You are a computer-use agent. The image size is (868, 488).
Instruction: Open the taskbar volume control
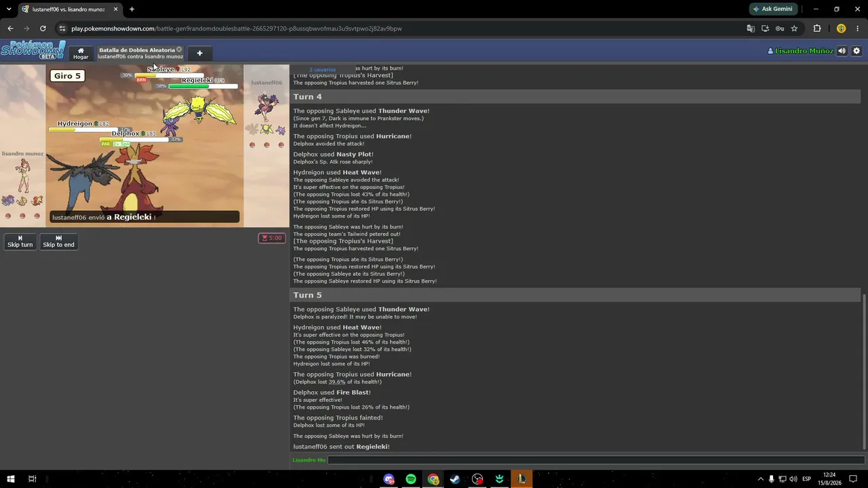tap(793, 479)
